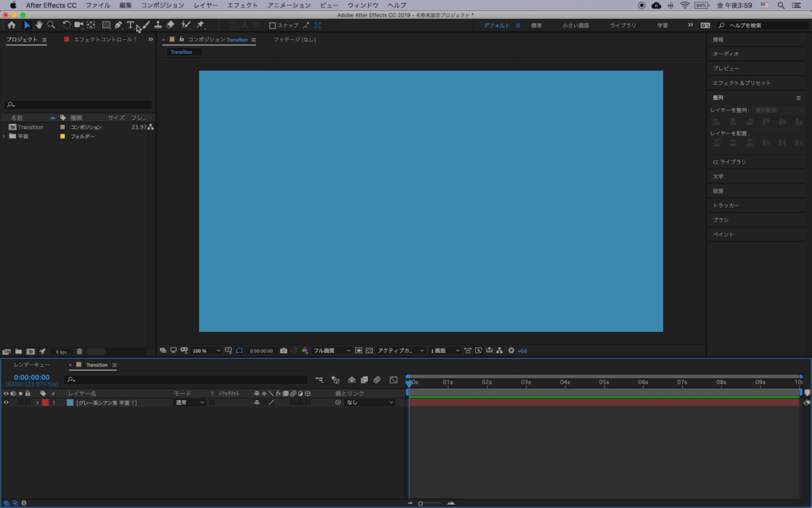Screen dimensions: 812x508
Task: Click the Puppet Pin tool
Action: (x=201, y=25)
